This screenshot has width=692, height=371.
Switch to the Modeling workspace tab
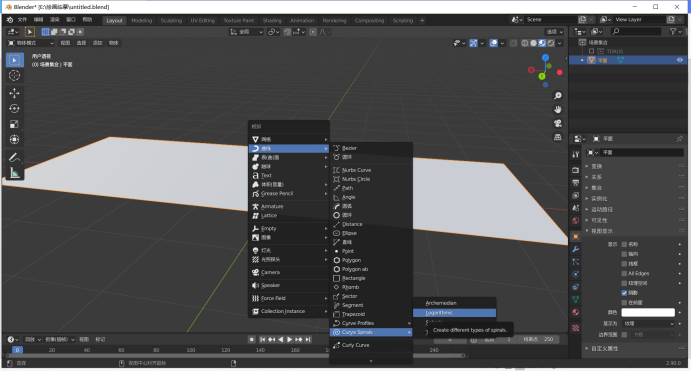click(141, 20)
